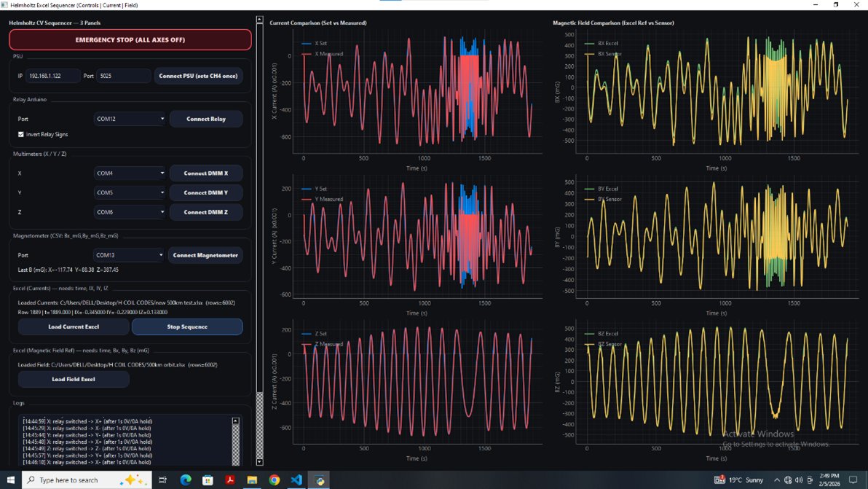
Task: Toggle the Invert Relay Signs checkbox
Action: coord(20,134)
